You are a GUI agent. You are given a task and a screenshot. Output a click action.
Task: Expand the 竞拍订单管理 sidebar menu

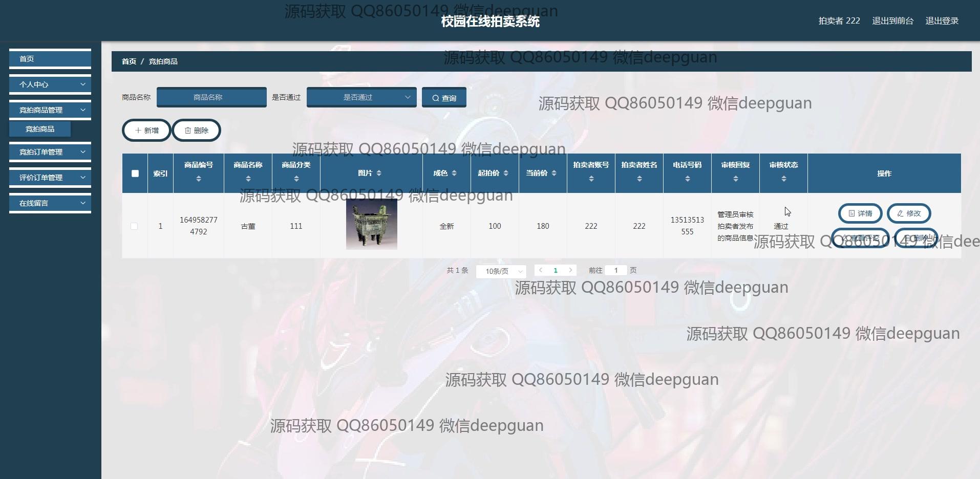coord(50,152)
